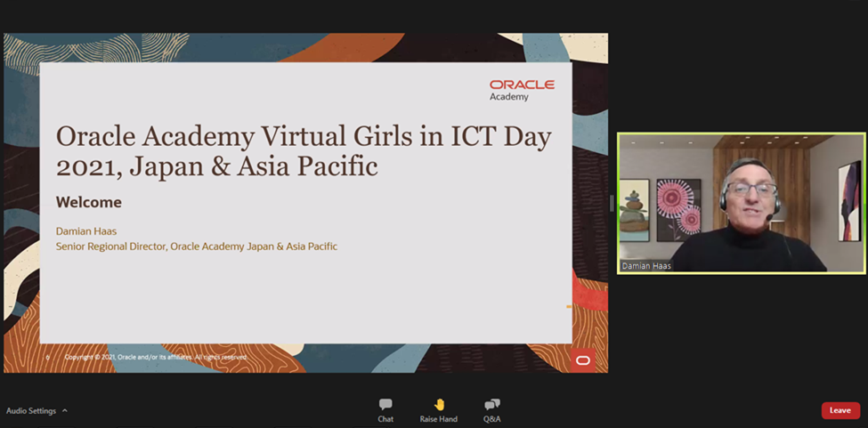868x428 pixels.
Task: Click the copyright notice at slide bottom
Action: [x=156, y=357]
